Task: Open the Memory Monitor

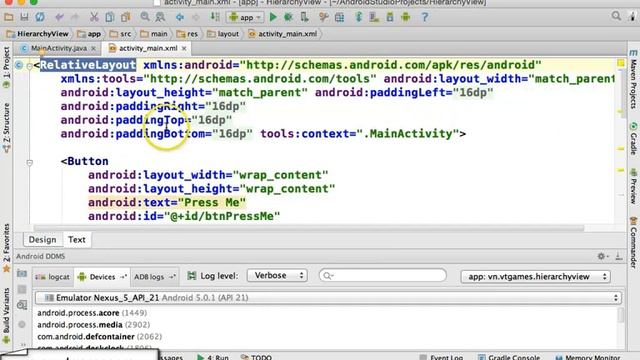Action: tap(588, 357)
